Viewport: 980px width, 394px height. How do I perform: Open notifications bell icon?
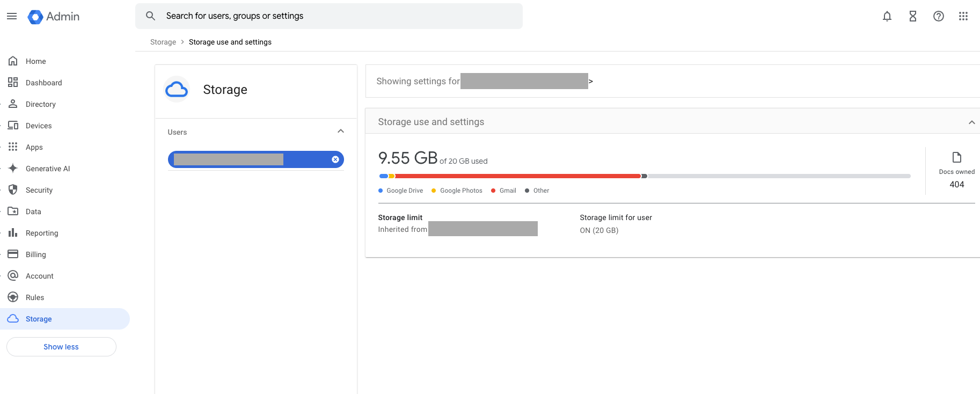click(887, 16)
